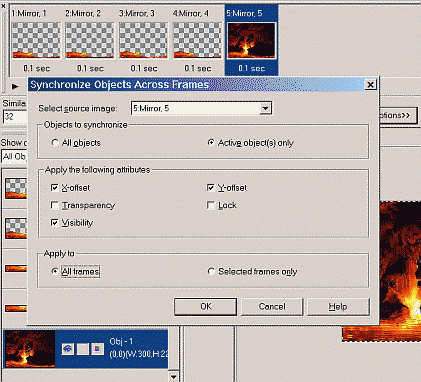The image size is (421, 382).
Task: Toggle the X-offset checkbox
Action: coord(55,188)
